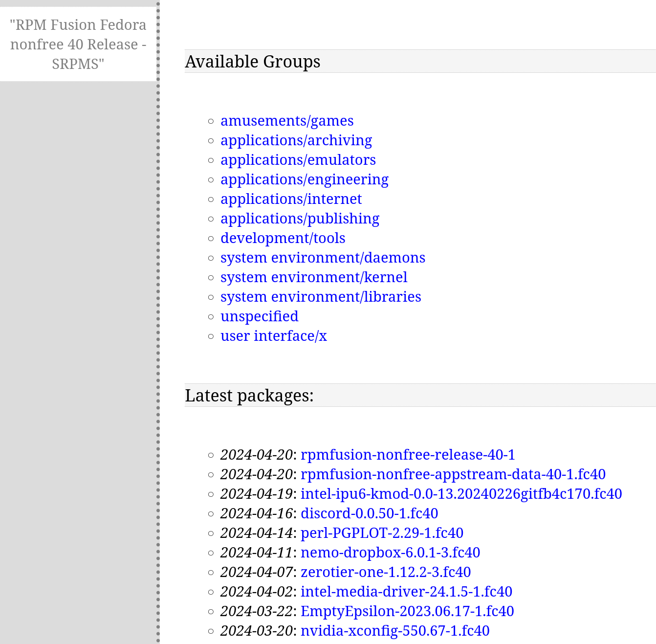Open rpmfusion-nonfree-appstream-data-40-1.fc40 package

pos(453,474)
